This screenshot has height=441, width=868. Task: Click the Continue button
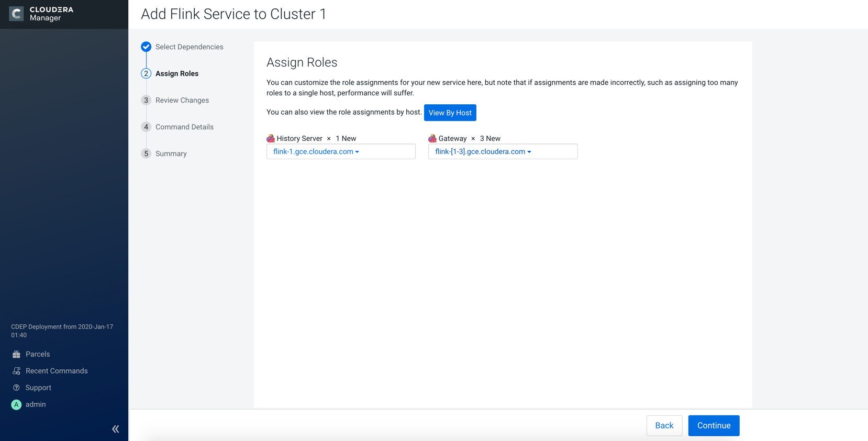click(x=714, y=426)
